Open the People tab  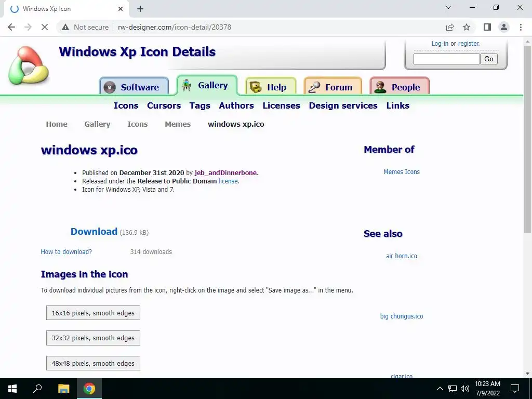click(x=400, y=87)
